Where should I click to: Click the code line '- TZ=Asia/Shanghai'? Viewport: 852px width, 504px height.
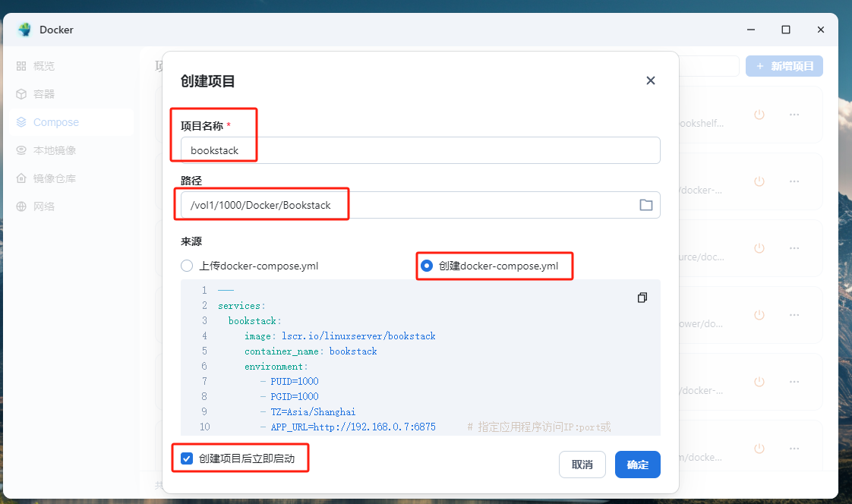click(x=308, y=412)
